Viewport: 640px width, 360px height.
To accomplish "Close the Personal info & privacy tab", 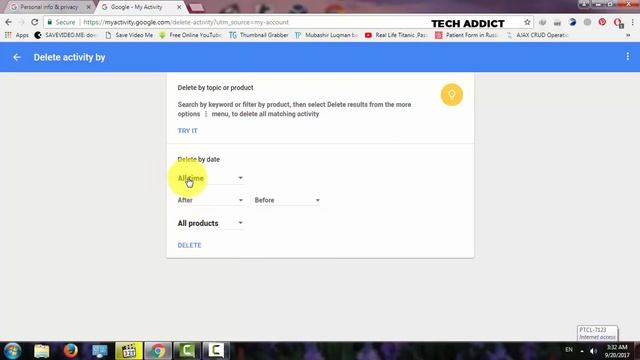I will [x=89, y=7].
